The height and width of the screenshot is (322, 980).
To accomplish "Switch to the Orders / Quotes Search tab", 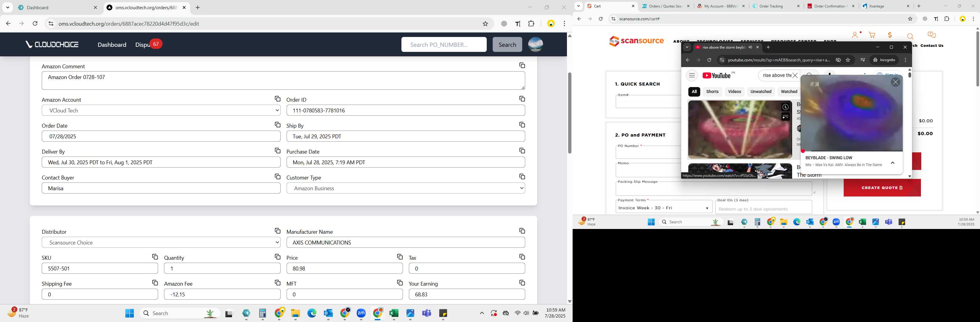I will (x=666, y=6).
